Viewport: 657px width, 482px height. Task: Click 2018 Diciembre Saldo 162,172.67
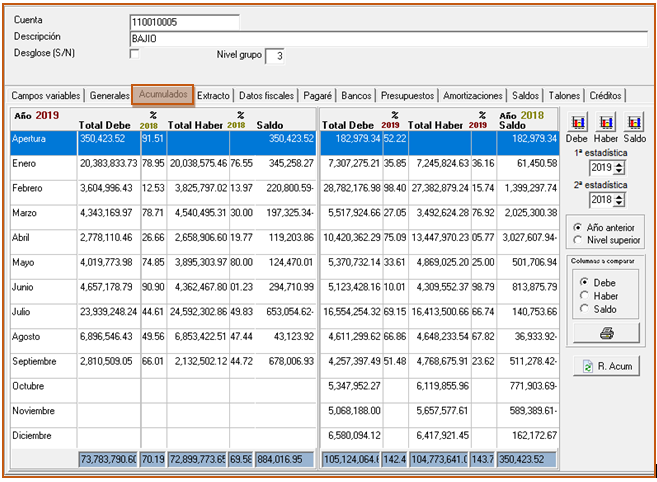point(535,435)
